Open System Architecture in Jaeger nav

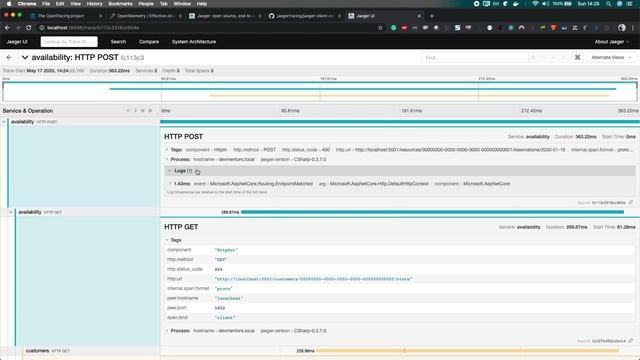coord(194,42)
